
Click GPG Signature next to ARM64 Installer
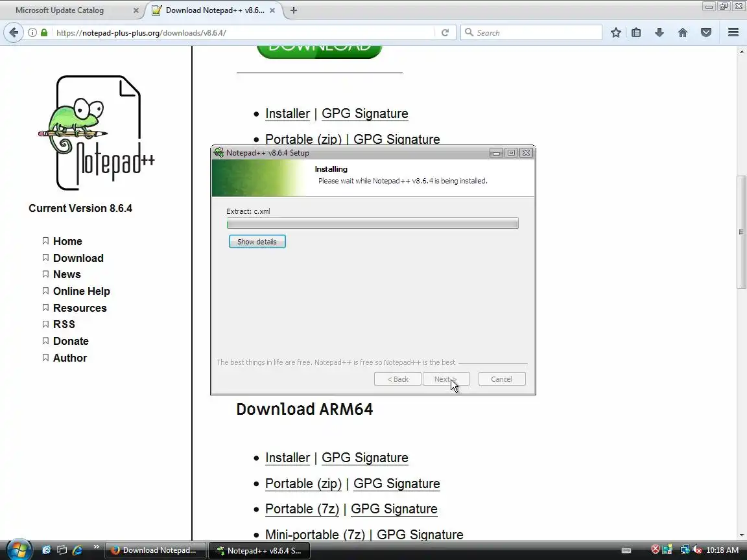point(364,458)
